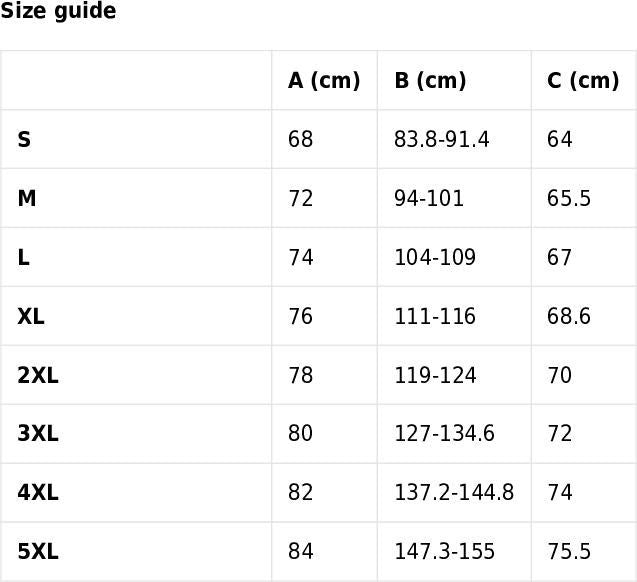Screen dimensions: 637x582
Task: Click the 68.6 value in XL row
Action: coord(569,317)
